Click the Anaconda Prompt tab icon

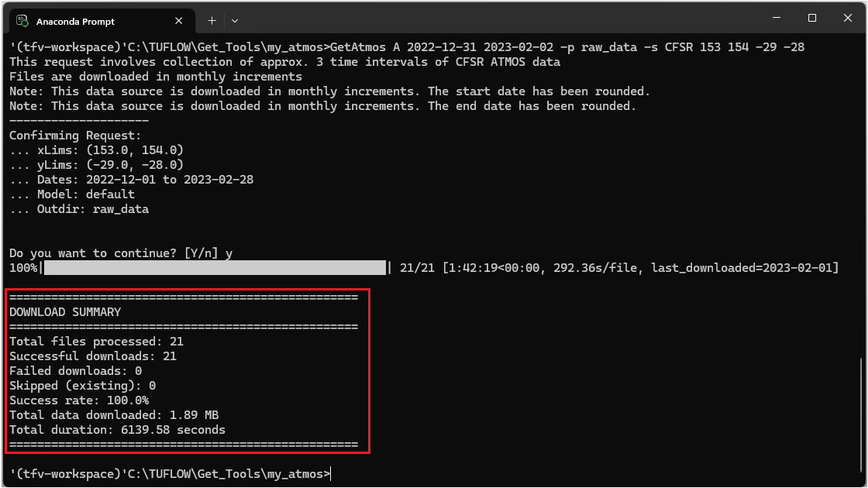click(22, 19)
